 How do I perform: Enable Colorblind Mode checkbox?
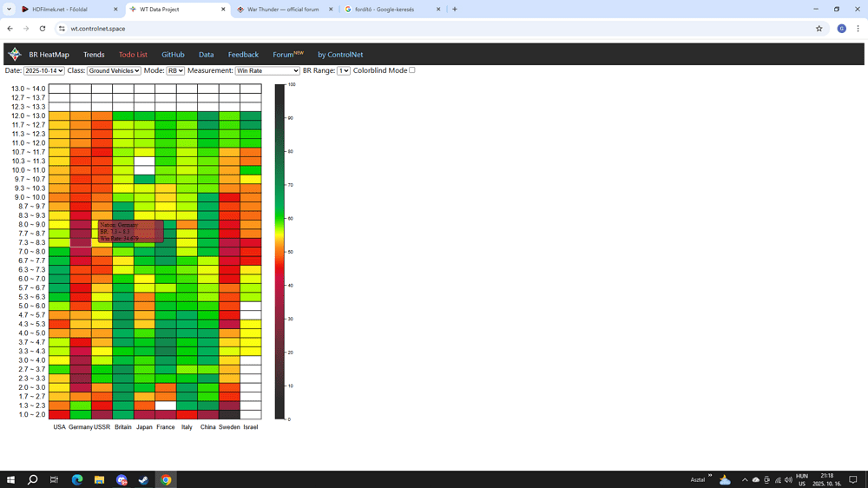click(x=412, y=70)
